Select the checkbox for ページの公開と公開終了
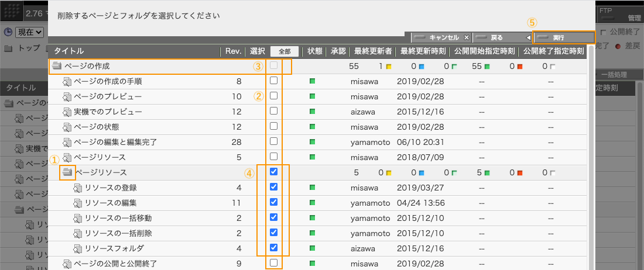The image size is (644, 270). point(273,263)
